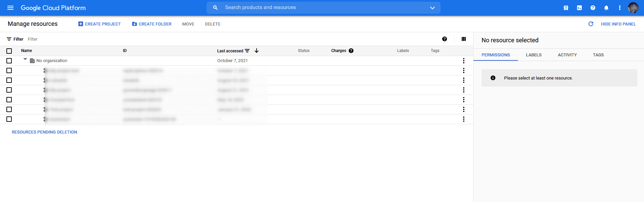Toggle the select-all checkbox in header
This screenshot has width=644, height=202.
coord(9,51)
